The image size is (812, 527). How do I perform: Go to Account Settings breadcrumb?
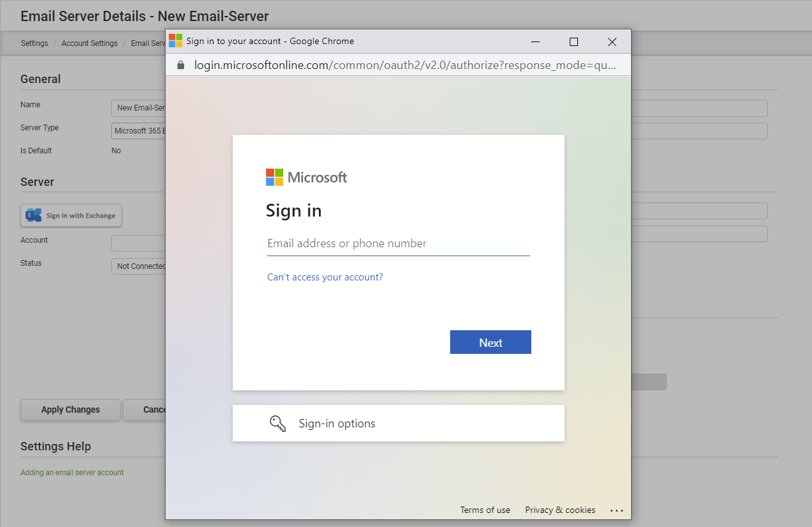(90, 43)
